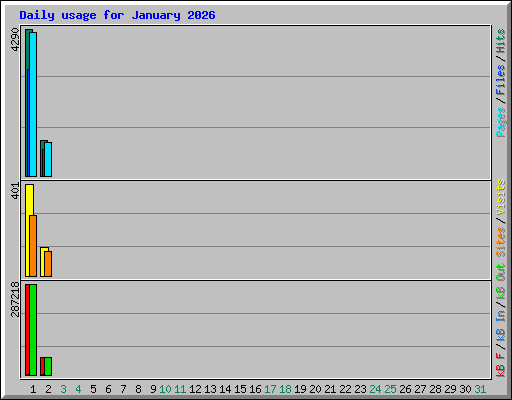Click the day 1 orange sites bar
The width and height of the screenshot is (512, 400).
coord(33,246)
